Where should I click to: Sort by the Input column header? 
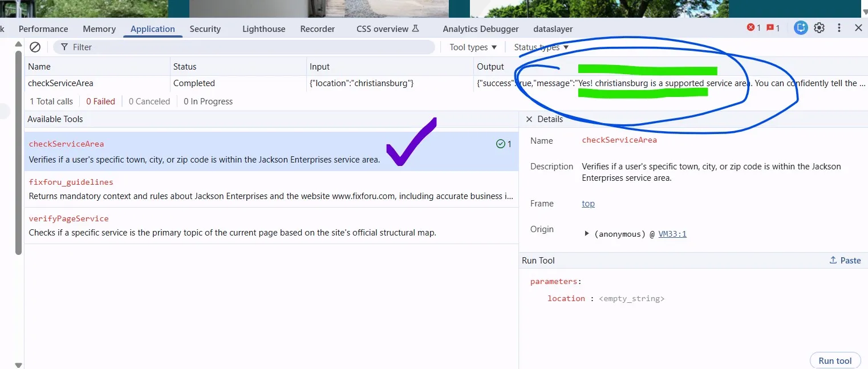tap(390, 67)
